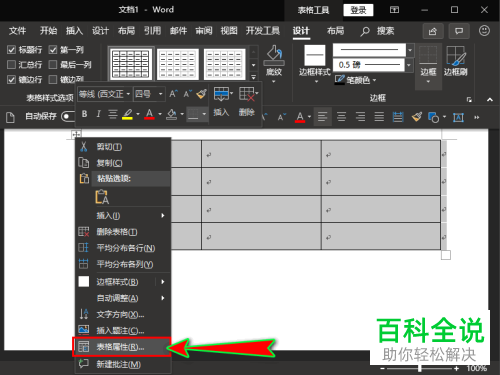Collapse the ribbon with the up chevron
This screenshot has height=375, width=500.
click(490, 99)
